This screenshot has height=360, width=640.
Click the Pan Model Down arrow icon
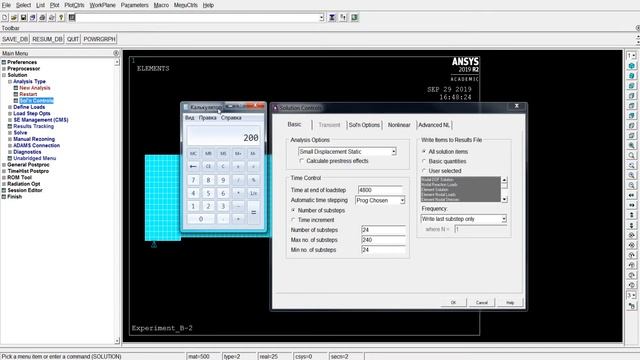(x=631, y=225)
